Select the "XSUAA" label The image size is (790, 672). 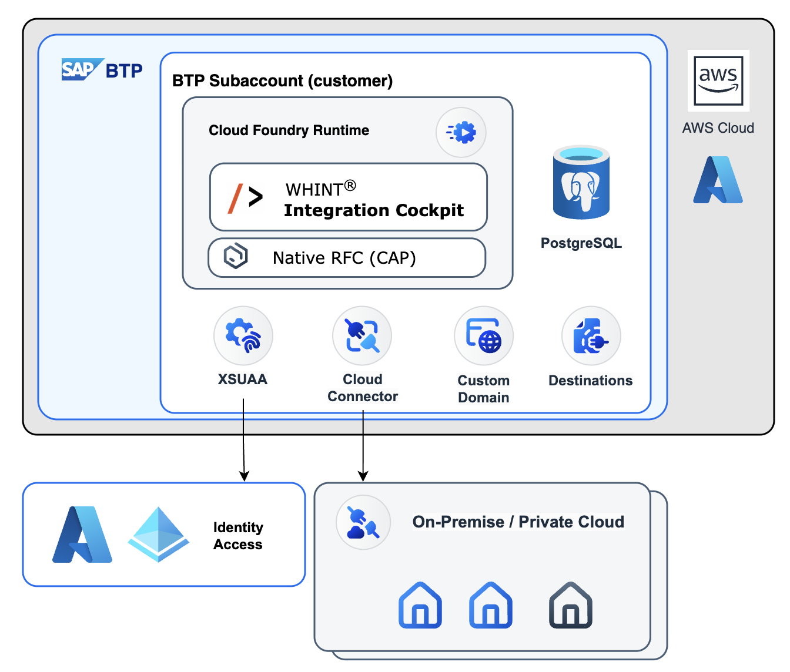[243, 379]
